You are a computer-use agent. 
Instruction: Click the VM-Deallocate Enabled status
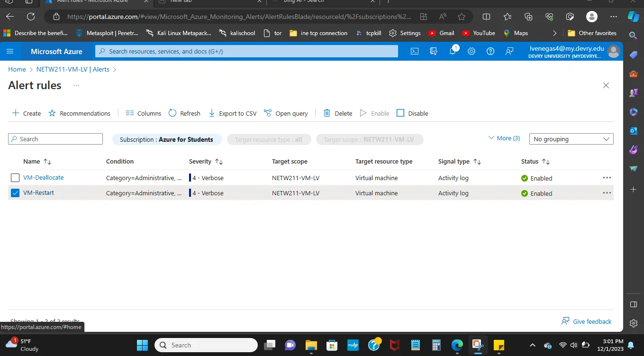[x=536, y=178]
